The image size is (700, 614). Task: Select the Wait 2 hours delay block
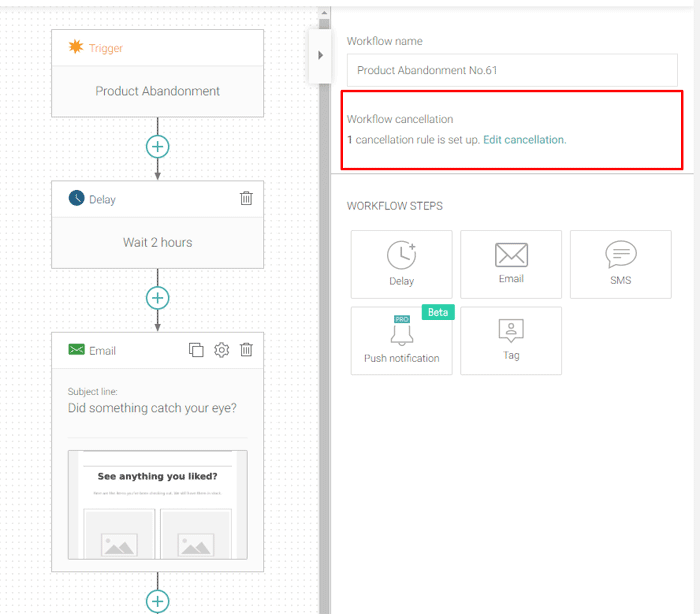[158, 242]
